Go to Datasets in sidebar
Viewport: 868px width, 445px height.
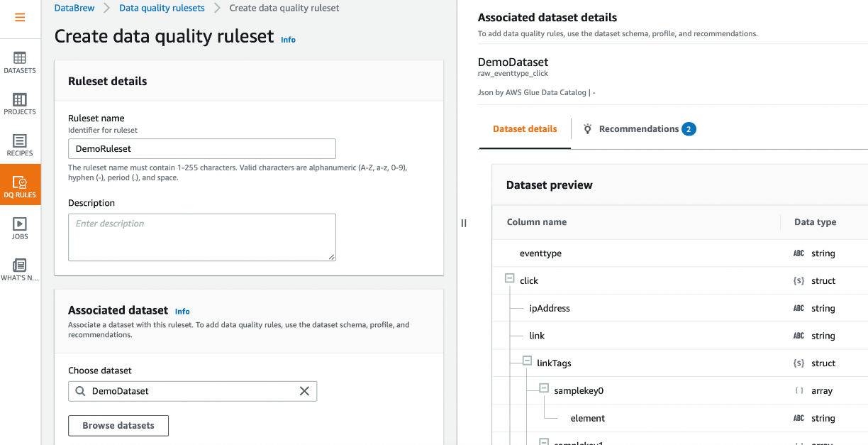(x=20, y=62)
